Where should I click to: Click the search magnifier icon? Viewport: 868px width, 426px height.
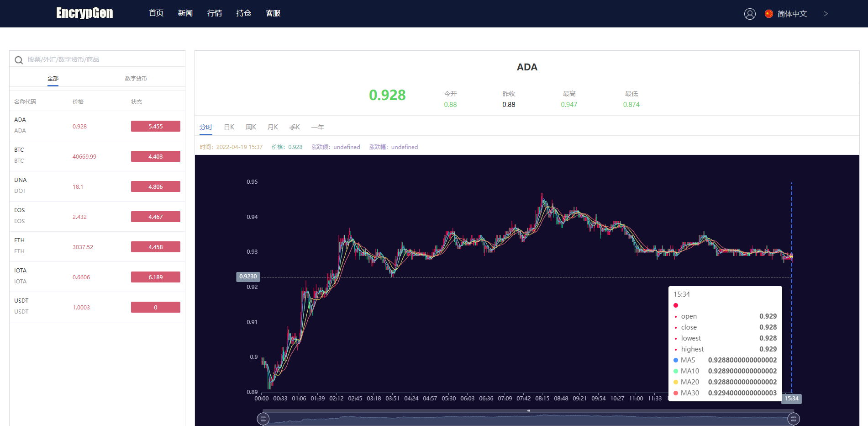click(19, 59)
